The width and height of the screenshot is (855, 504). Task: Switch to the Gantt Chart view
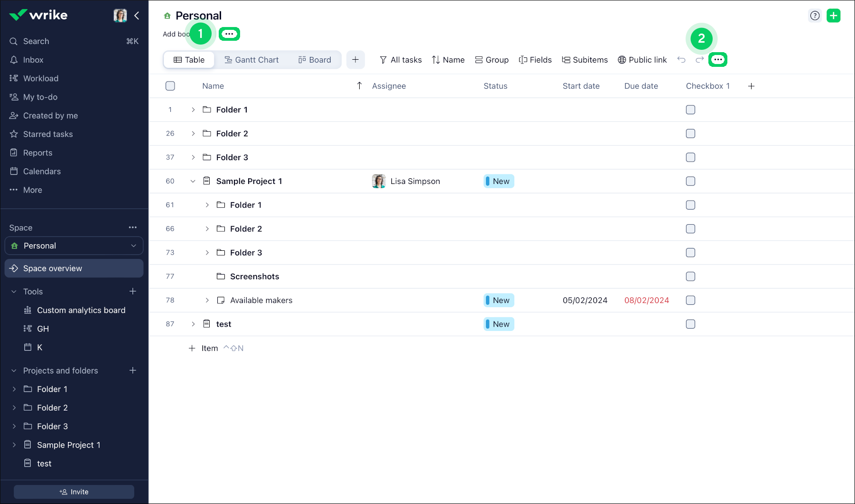click(252, 60)
